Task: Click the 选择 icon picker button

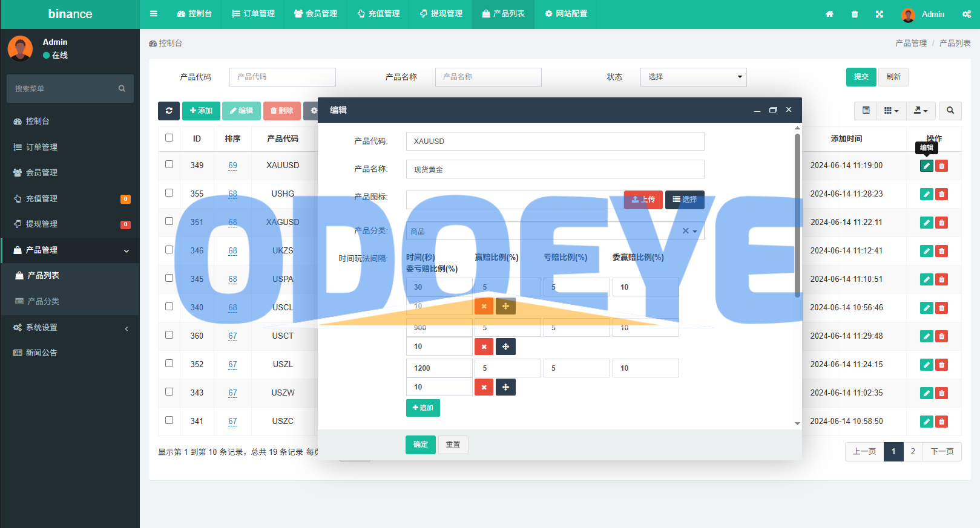Action: click(685, 200)
